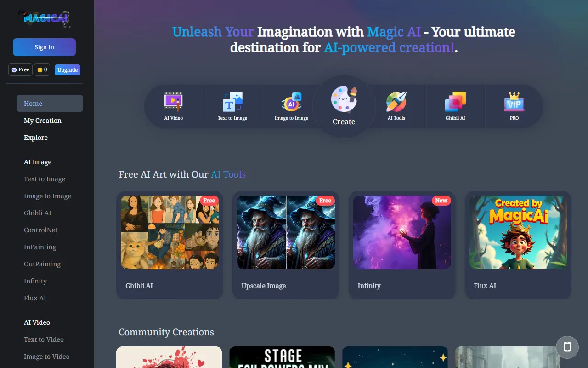Select the Ghibli AI icon
The width and height of the screenshot is (588, 368).
[455, 102]
